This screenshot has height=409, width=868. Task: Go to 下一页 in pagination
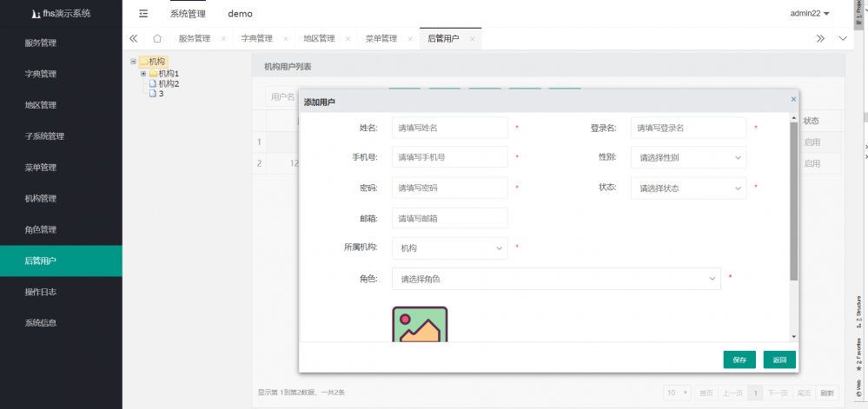point(778,393)
